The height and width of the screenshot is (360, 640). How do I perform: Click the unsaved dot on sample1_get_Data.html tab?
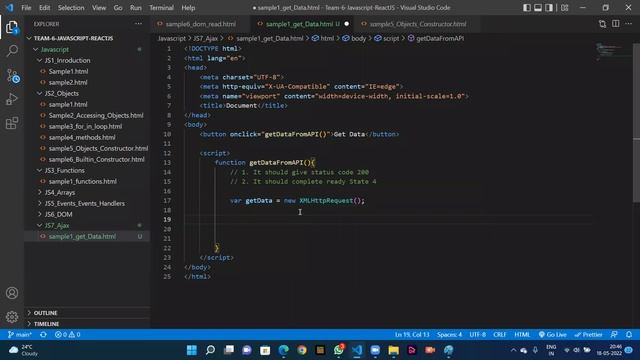point(347,24)
